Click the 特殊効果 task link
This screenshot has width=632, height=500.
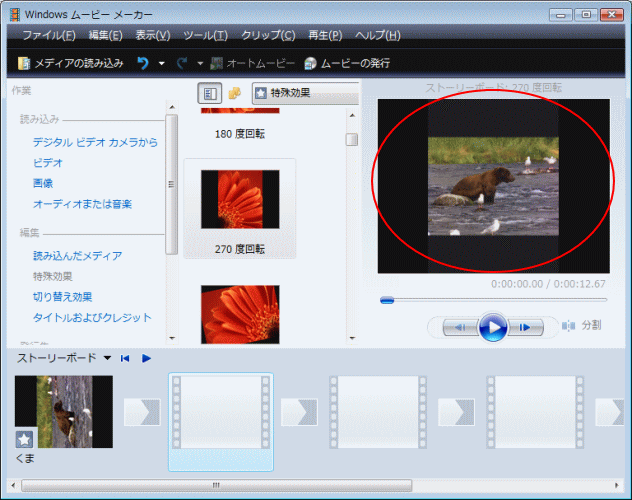[52, 276]
